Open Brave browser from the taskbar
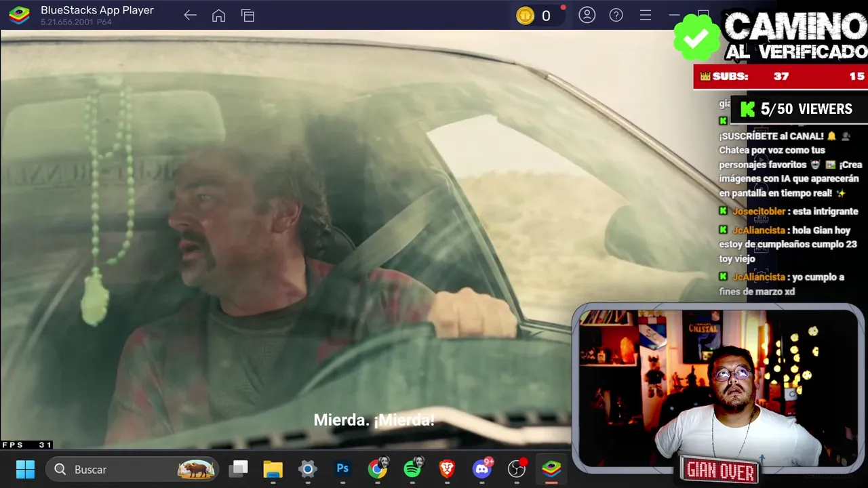The width and height of the screenshot is (868, 488). [447, 469]
